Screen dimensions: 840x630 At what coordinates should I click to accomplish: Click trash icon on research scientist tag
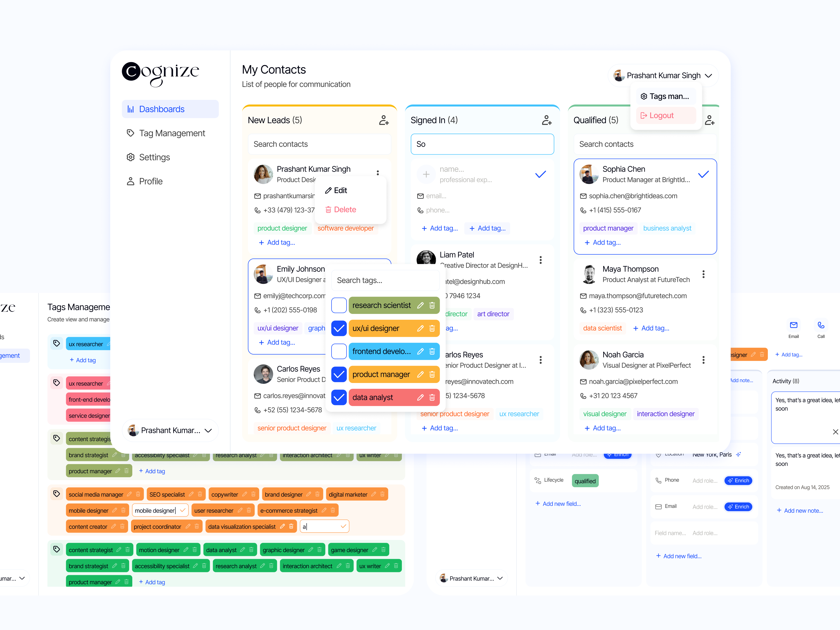[432, 306]
